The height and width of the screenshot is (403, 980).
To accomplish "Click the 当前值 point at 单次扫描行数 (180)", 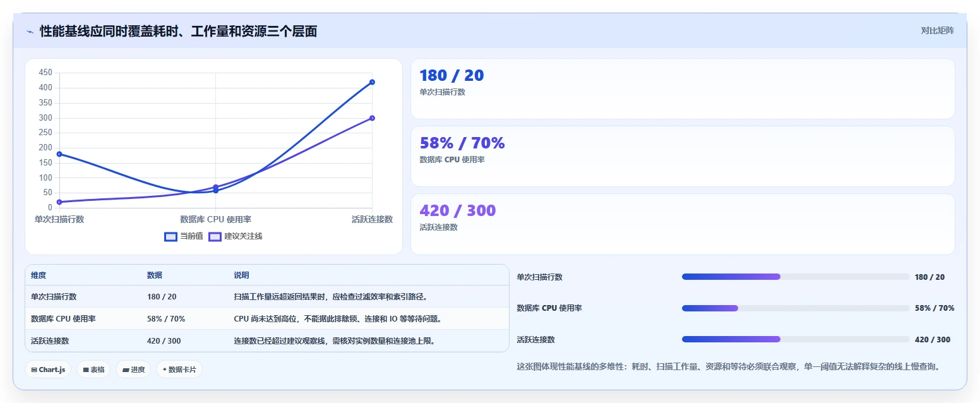I will tap(59, 154).
